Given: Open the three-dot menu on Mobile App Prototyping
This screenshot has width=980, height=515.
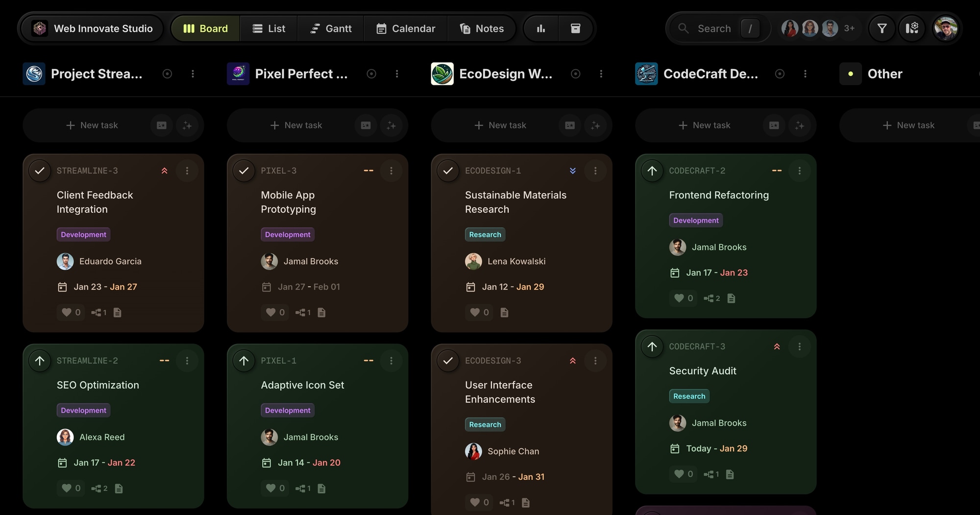Looking at the screenshot, I should (391, 171).
